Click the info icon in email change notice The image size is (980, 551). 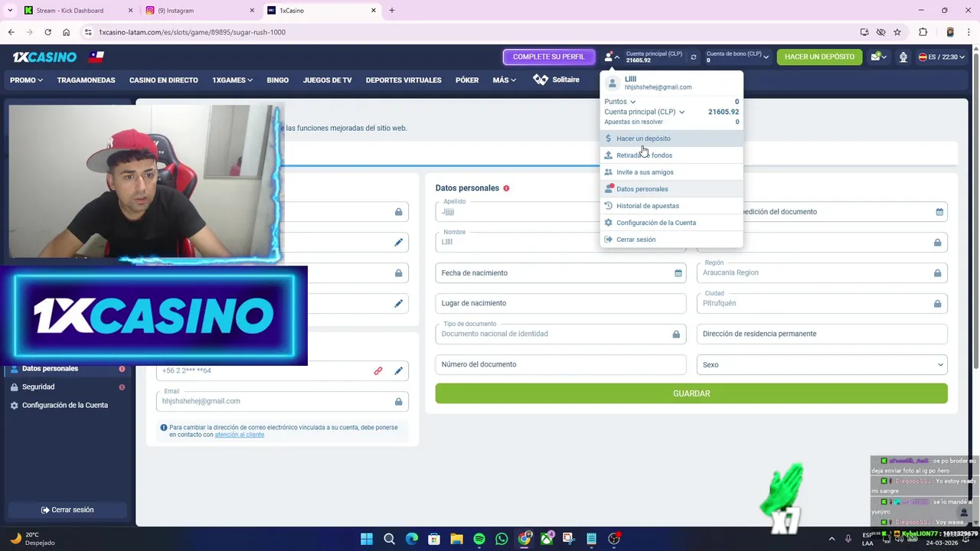tap(164, 428)
